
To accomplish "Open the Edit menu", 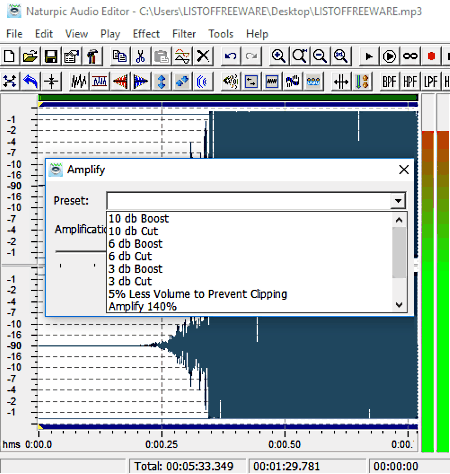I will pyautogui.click(x=44, y=34).
